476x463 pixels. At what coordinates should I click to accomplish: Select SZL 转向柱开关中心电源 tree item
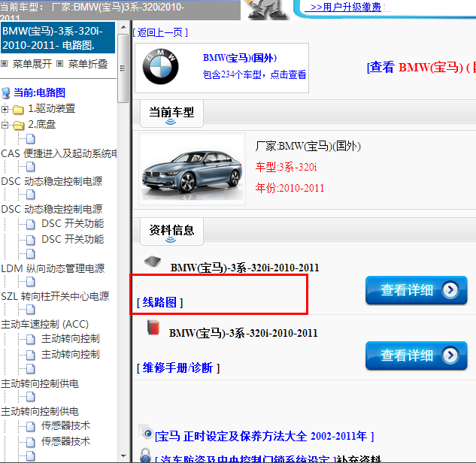[x=55, y=296]
